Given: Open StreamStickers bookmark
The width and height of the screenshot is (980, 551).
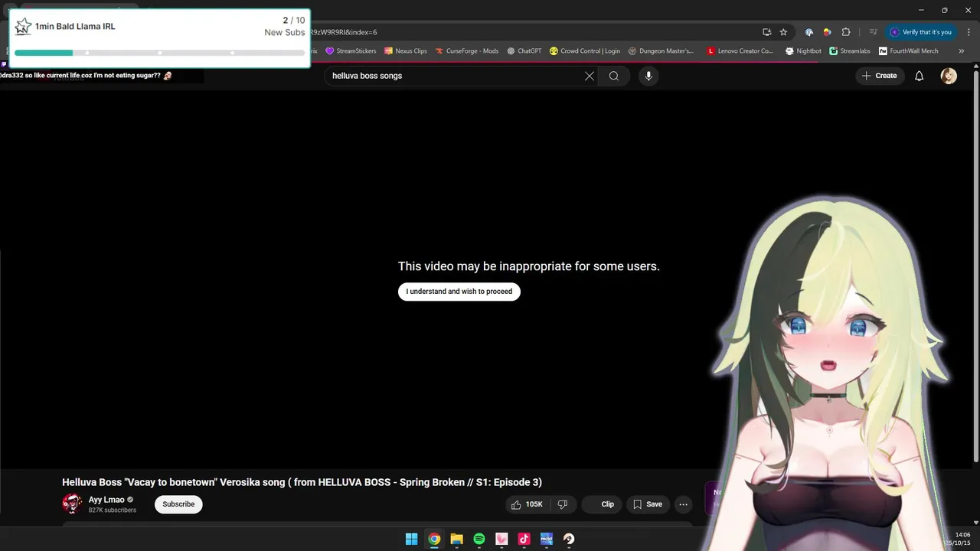Looking at the screenshot, I should point(351,51).
